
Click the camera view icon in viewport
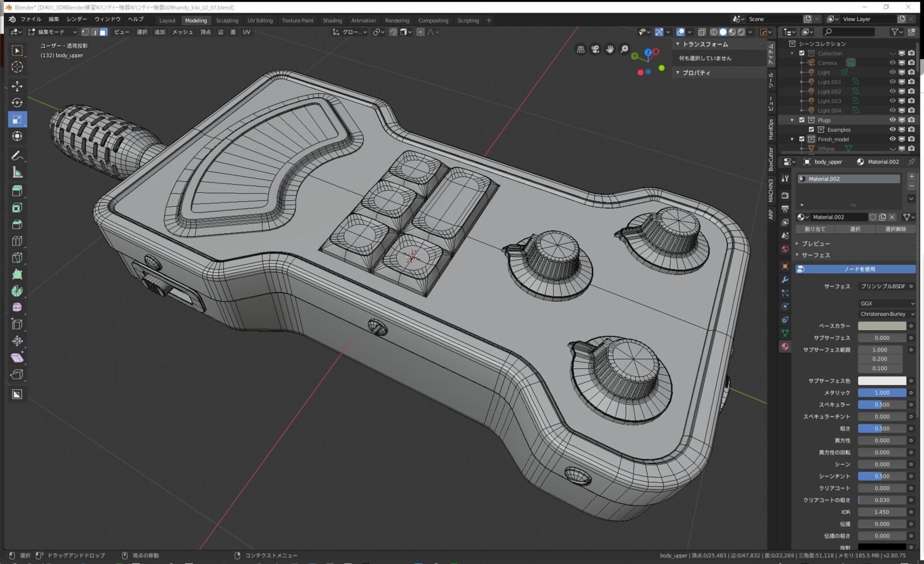595,50
